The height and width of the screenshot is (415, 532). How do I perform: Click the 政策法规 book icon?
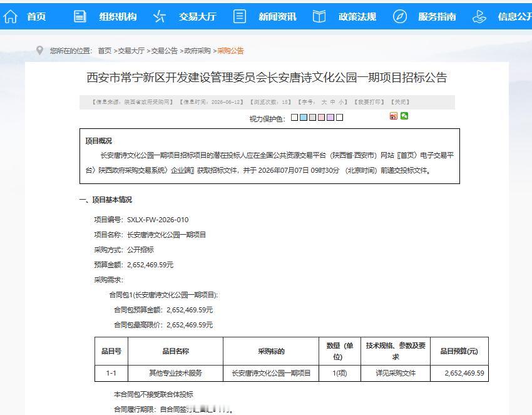(319, 16)
